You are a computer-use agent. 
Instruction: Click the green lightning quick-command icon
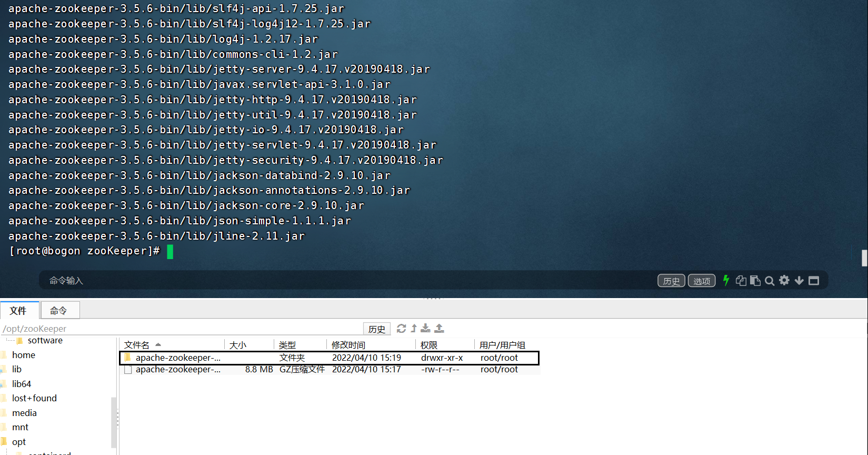pos(726,280)
